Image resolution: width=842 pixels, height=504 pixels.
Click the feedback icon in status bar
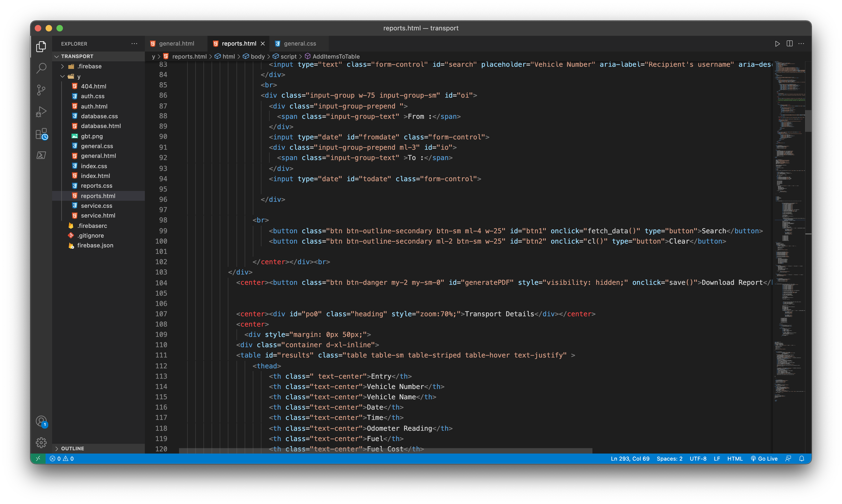coord(788,458)
